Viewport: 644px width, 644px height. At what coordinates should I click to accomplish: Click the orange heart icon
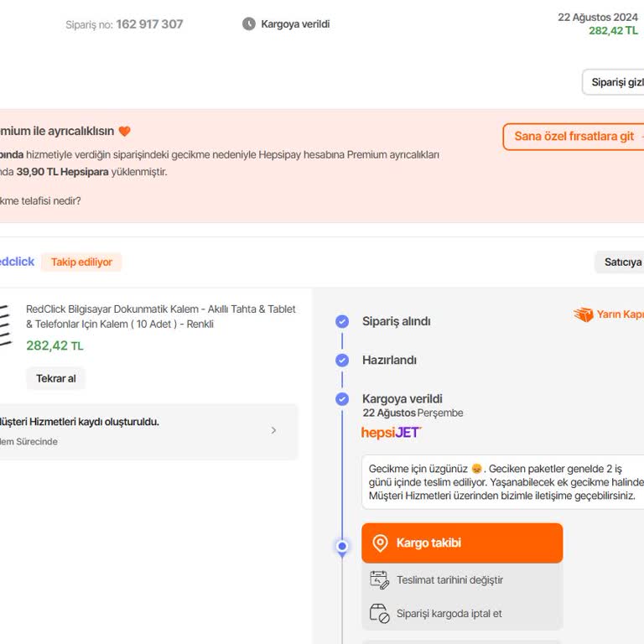point(124,131)
